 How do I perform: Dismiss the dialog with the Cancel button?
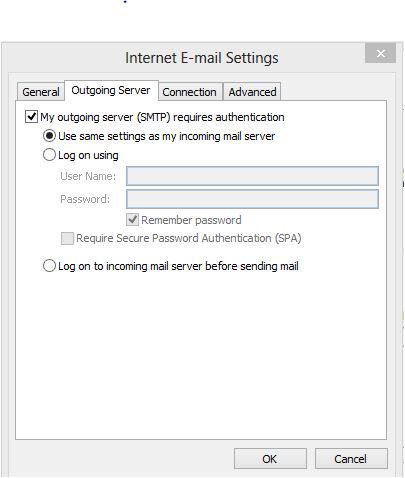tap(351, 459)
